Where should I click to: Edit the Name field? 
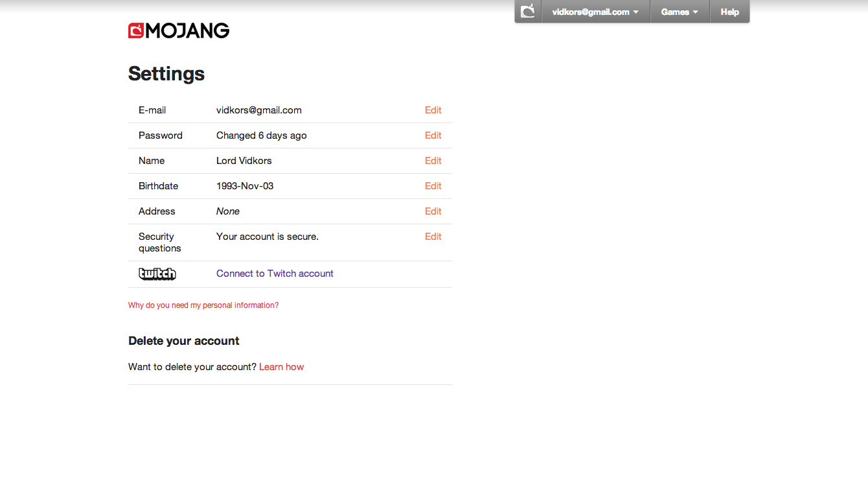433,161
